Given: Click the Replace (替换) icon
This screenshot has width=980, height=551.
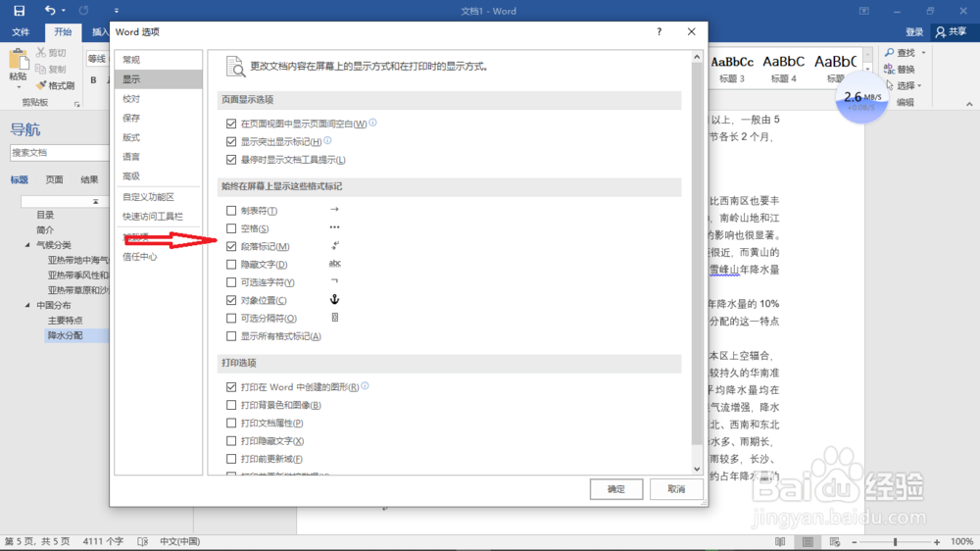Looking at the screenshot, I should 890,69.
